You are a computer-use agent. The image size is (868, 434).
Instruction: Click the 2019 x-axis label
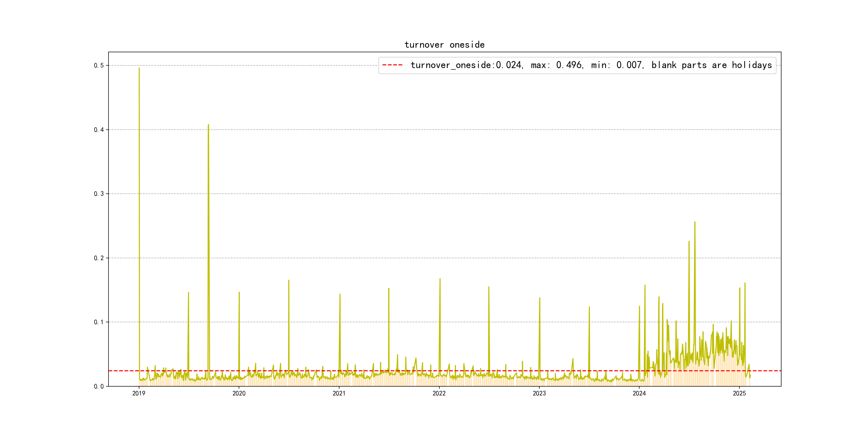point(139,393)
